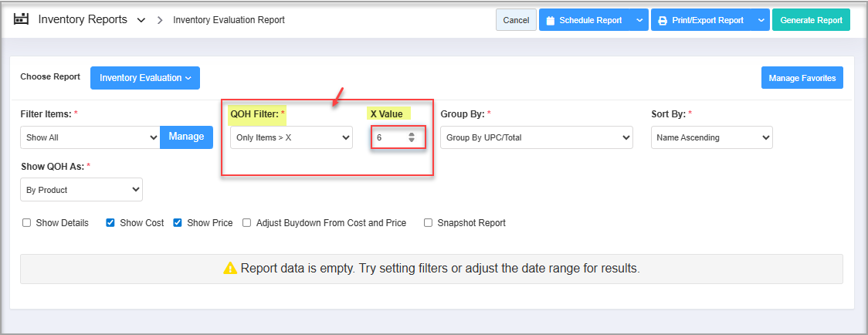Click the Generate Report button
The image size is (868, 335).
[811, 20]
